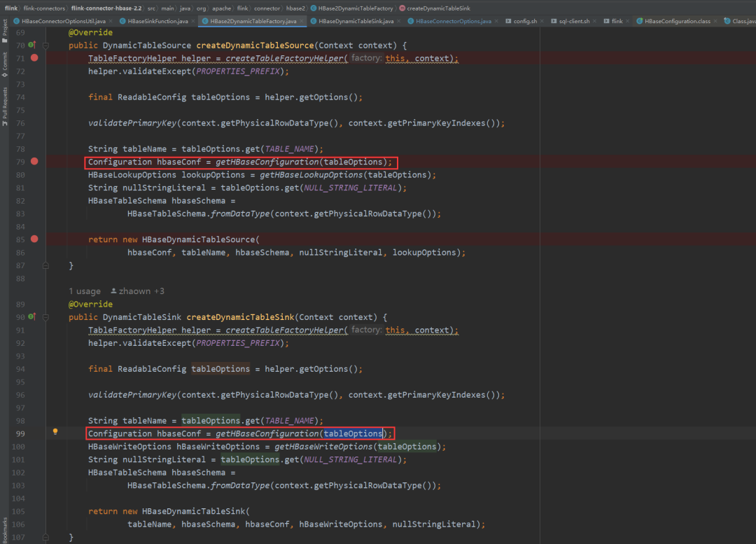This screenshot has width=756, height=544.
Task: Collapse the createDynamicTableSink method fold arrow
Action: click(45, 316)
